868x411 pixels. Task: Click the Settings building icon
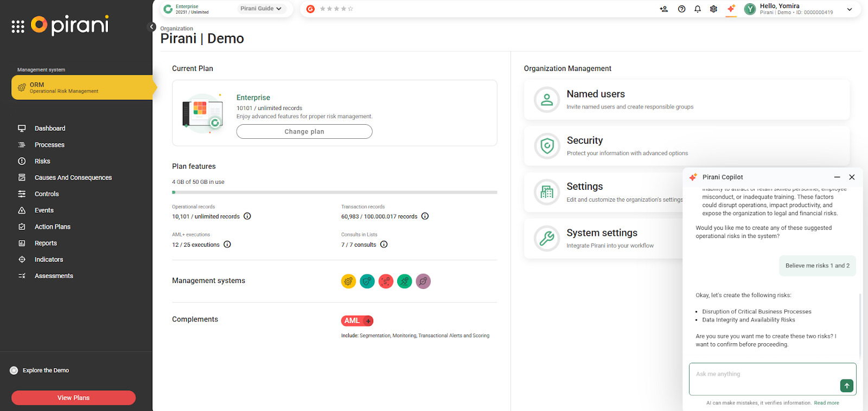click(x=547, y=192)
